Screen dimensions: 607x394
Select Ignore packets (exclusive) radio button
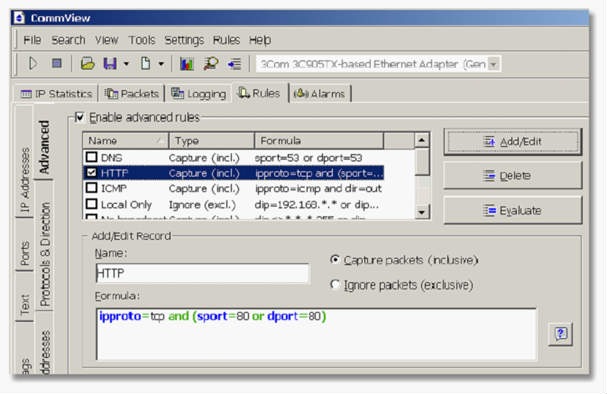(335, 284)
